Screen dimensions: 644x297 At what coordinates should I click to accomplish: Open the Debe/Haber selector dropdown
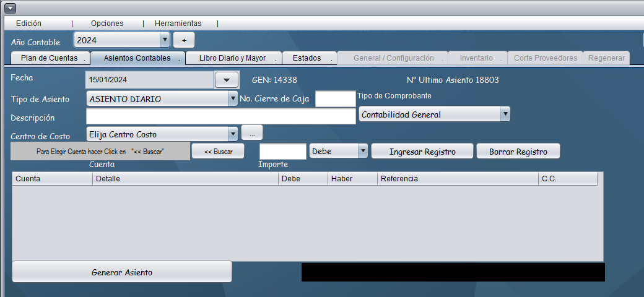363,151
